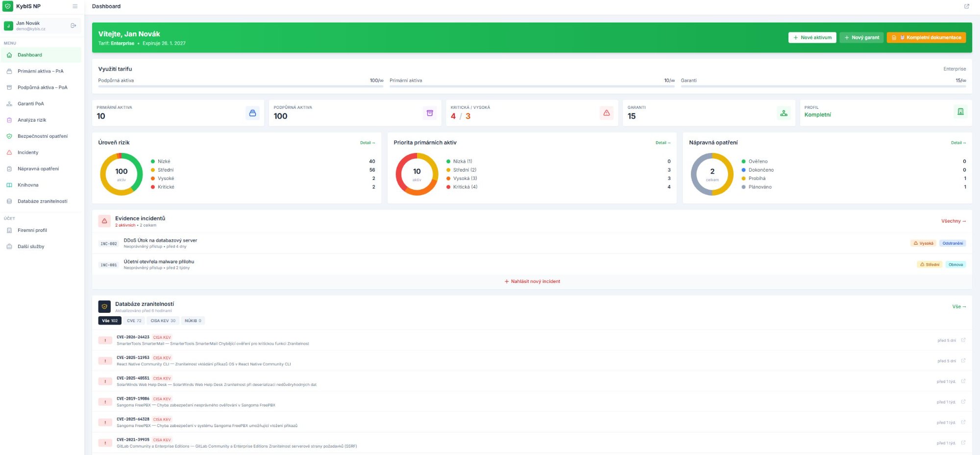Click the lock icon on the Primární aktiva card
Screen dimensions: 980x455
(252, 113)
